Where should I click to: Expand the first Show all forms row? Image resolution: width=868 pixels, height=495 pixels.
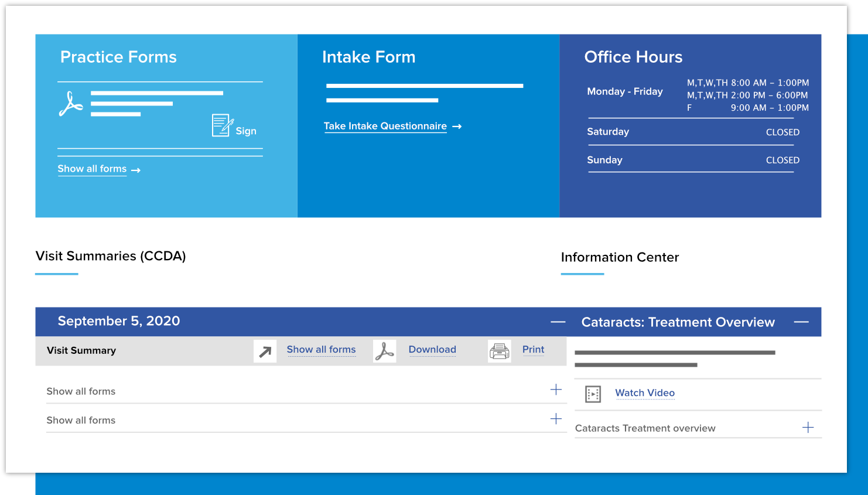click(556, 390)
